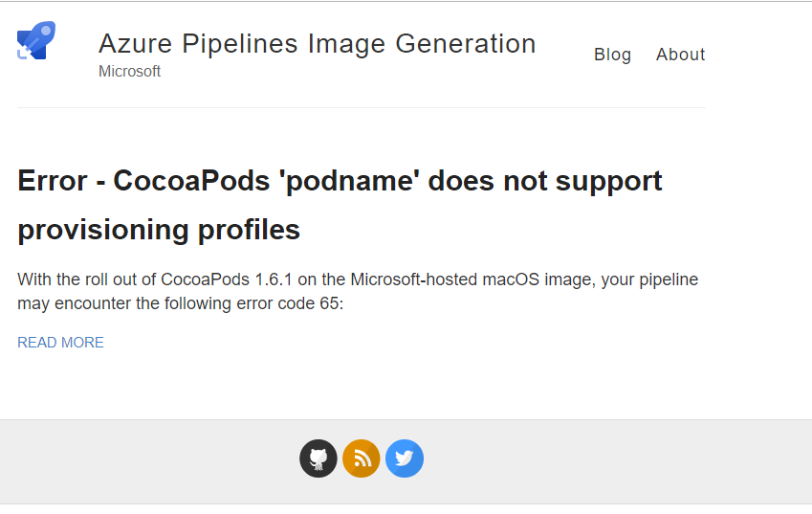This screenshot has height=514, width=812.
Task: Click the word 'Error' starting the headline
Action: (53, 181)
